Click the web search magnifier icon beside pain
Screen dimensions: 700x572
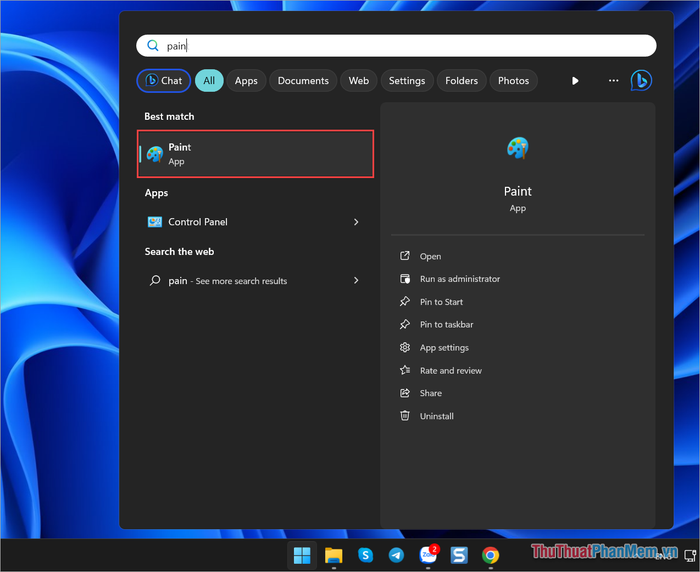[x=155, y=280]
